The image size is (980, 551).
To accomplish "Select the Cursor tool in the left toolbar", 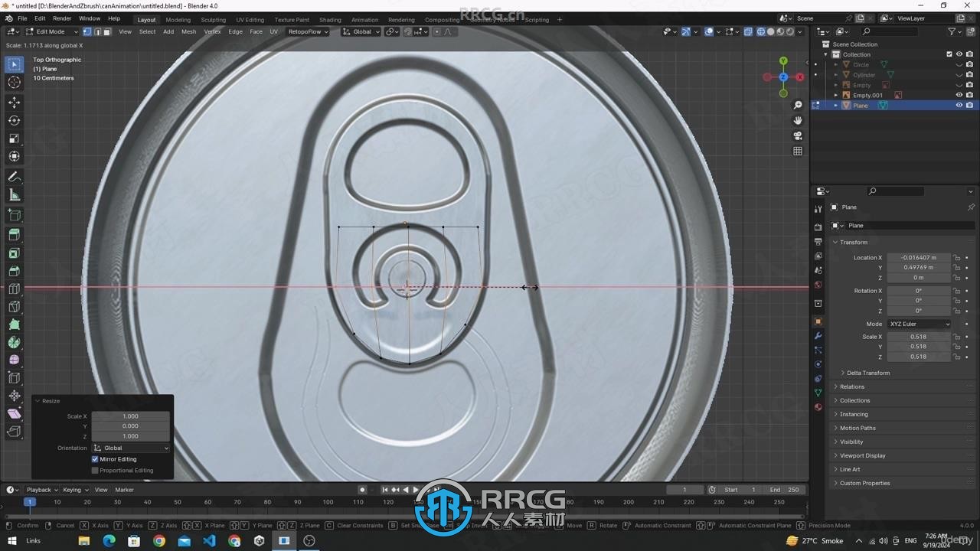I will (x=14, y=83).
